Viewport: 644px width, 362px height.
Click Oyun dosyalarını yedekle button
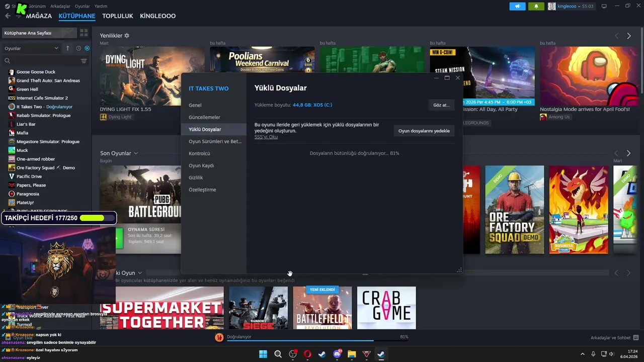tap(424, 131)
